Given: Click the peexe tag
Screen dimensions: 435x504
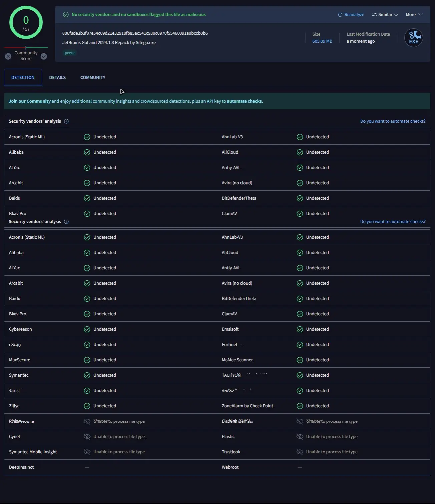Looking at the screenshot, I should coord(70,53).
